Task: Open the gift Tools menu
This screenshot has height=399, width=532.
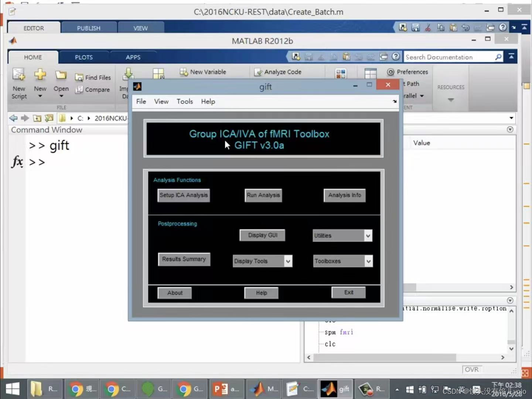Action: (185, 102)
